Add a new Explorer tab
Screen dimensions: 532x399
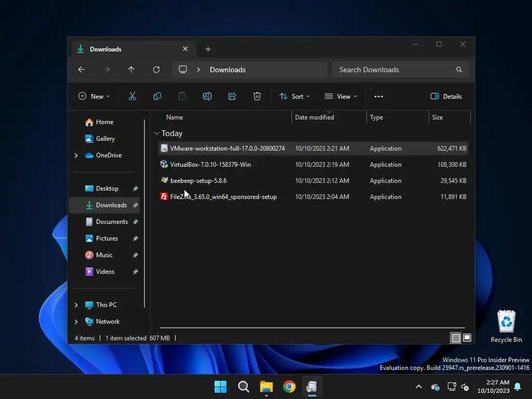tap(208, 49)
